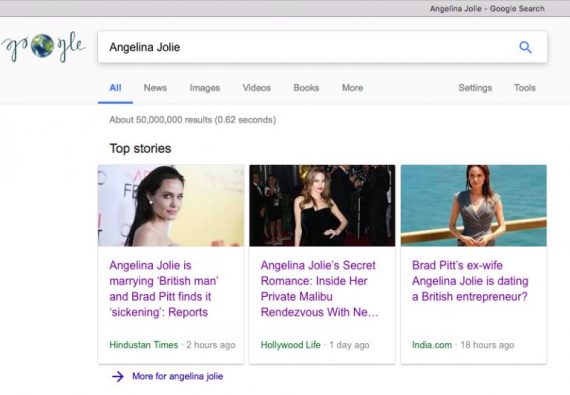570x395 pixels.
Task: Open the Hollywood Life story thumbnail
Action: pyautogui.click(x=322, y=206)
